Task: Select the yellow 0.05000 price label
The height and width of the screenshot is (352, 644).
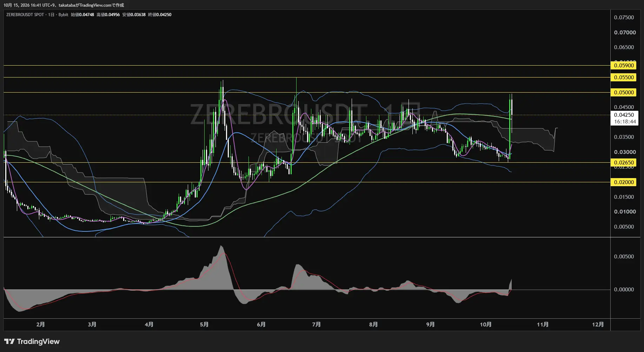Action: (624, 93)
